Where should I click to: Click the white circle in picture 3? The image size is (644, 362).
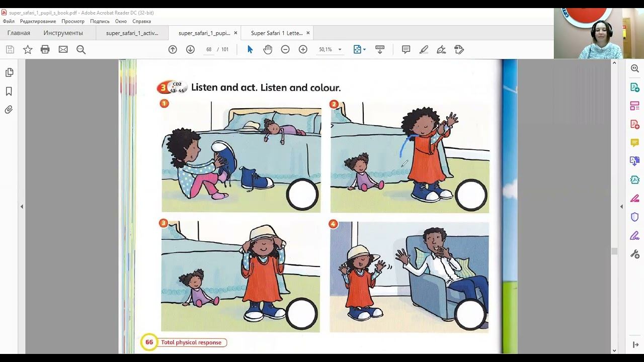pos(302,314)
